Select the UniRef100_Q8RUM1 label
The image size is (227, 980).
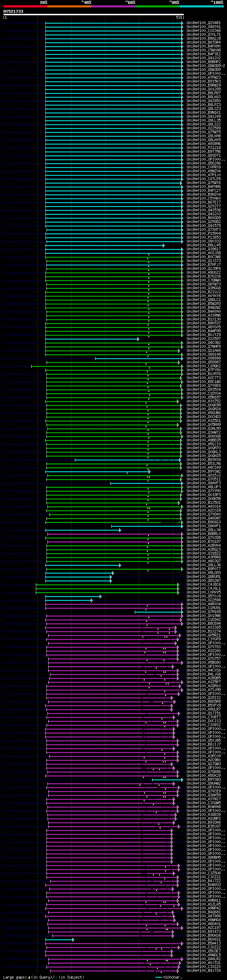click(x=203, y=577)
